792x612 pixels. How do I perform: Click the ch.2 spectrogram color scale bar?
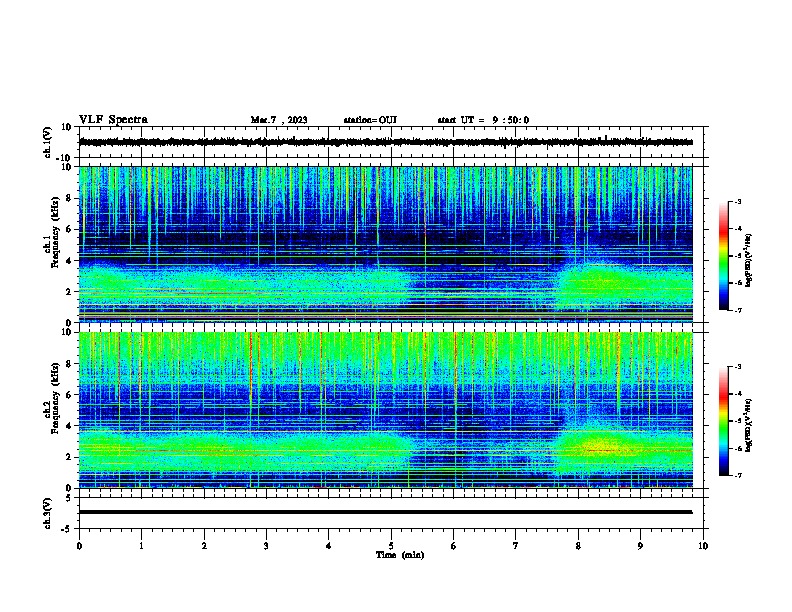click(723, 421)
